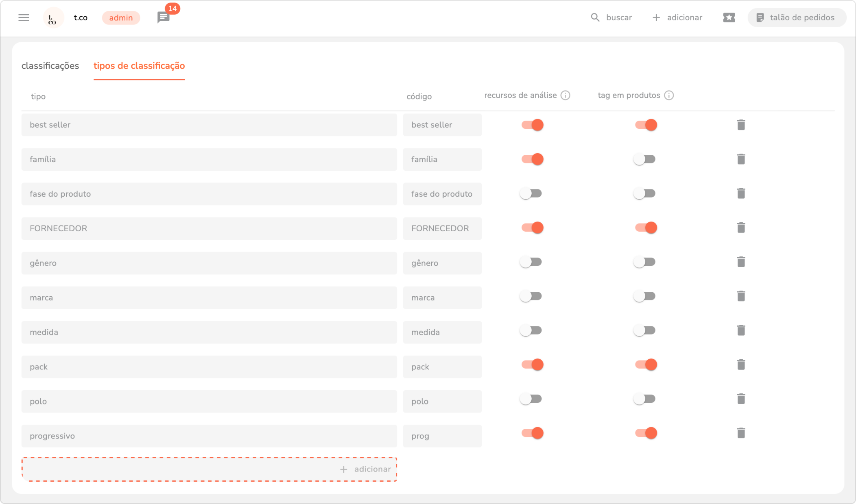Delete the marca classification type
856x504 pixels.
point(741,296)
